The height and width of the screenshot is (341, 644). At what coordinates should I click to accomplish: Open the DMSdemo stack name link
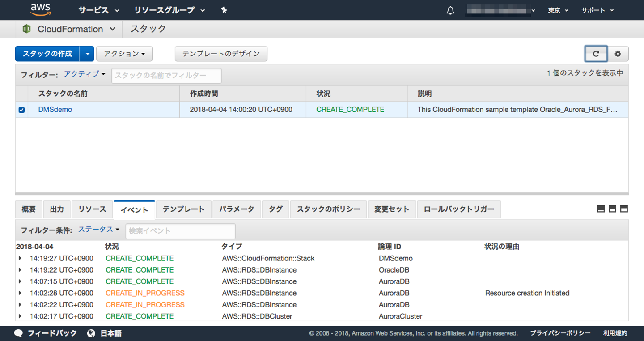pos(55,110)
